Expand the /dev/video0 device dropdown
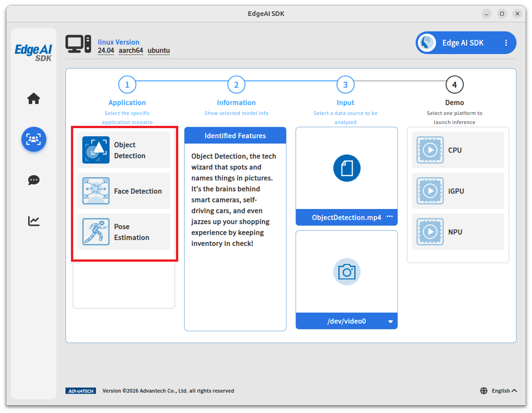 391,321
